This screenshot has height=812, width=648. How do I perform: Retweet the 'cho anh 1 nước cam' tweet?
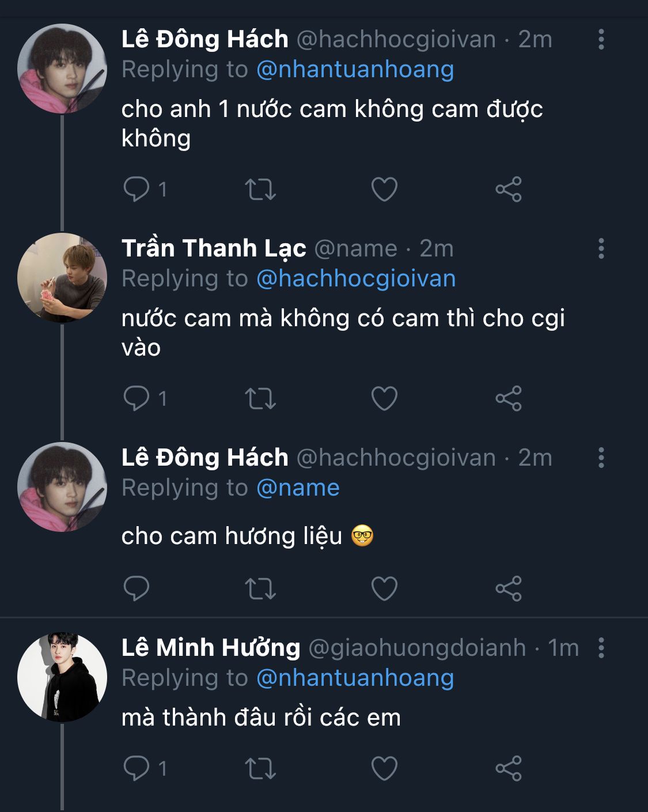click(260, 189)
